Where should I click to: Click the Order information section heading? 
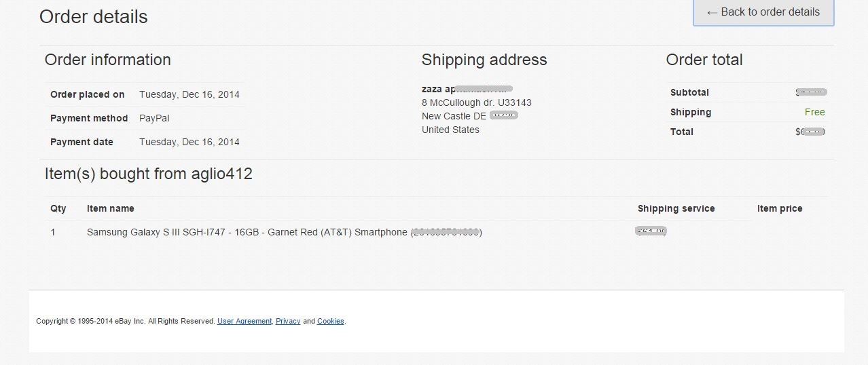[x=108, y=60]
